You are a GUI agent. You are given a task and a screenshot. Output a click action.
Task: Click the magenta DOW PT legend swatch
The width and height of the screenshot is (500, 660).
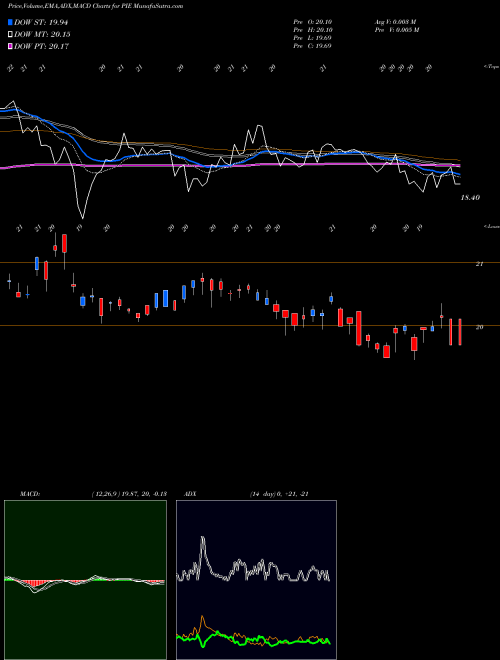[10, 46]
